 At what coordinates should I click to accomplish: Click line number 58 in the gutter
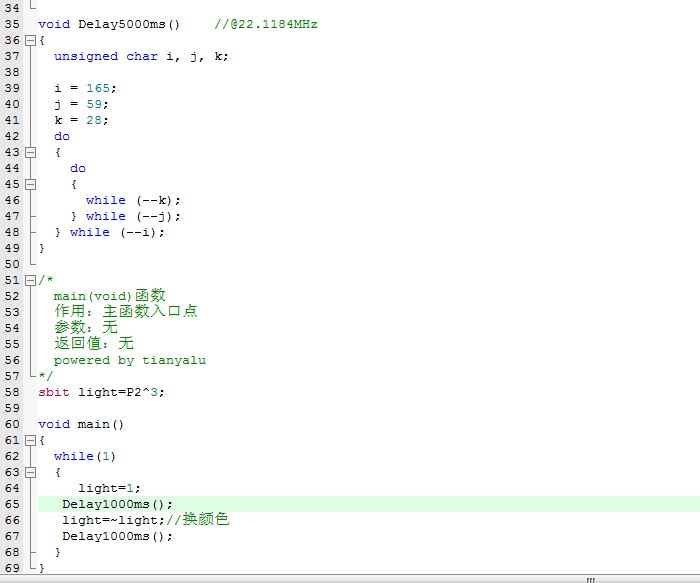tap(12, 392)
